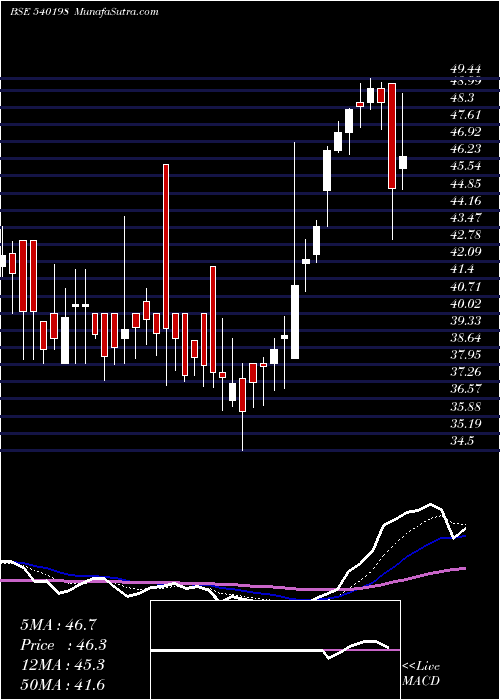Image resolution: width=500 pixels, height=700 pixels.
Task: Click the 34.5 price level label
Action: tap(462, 441)
